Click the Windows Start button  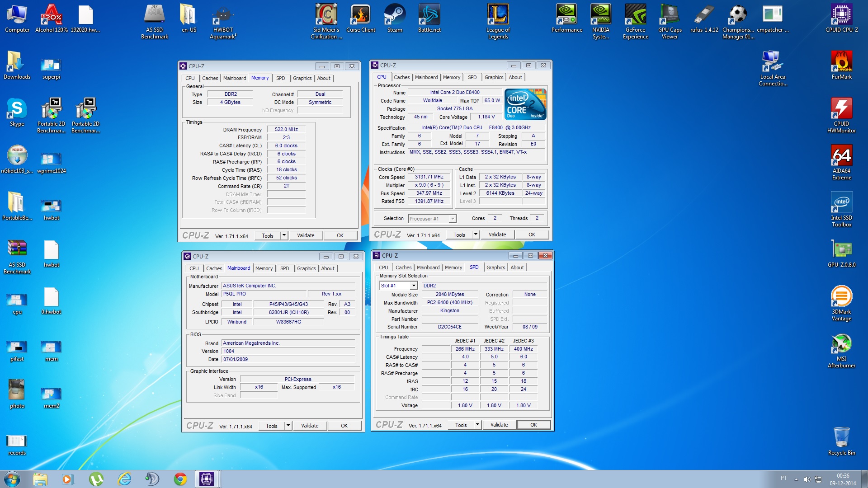[12, 479]
